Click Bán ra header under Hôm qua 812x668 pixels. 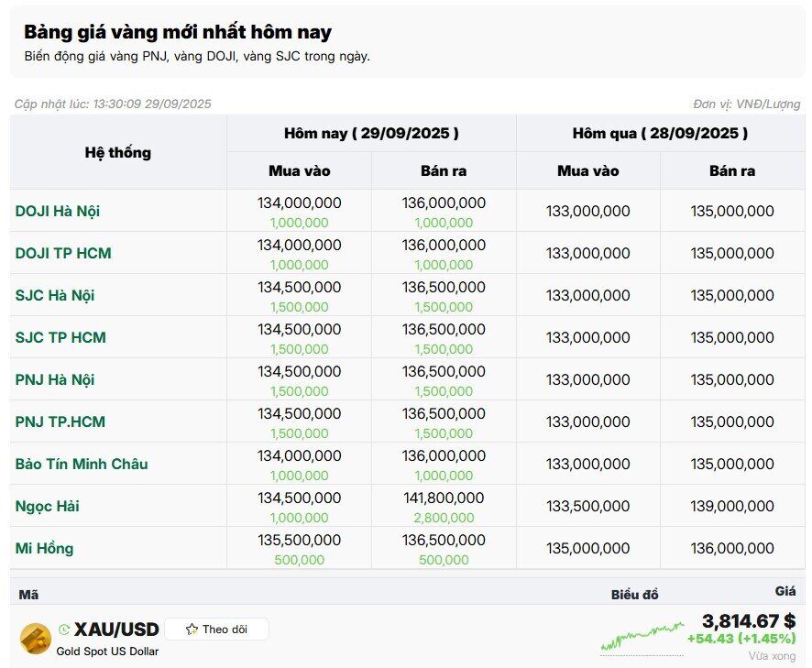point(732,170)
